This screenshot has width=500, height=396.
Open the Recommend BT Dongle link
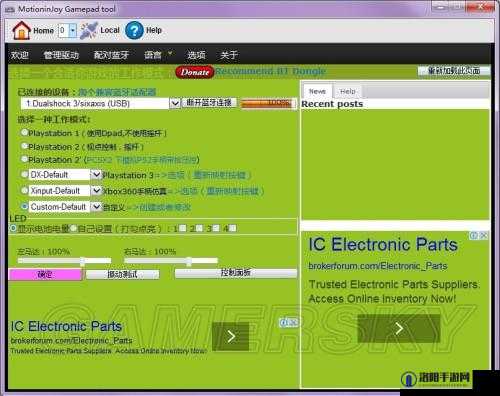[x=271, y=71]
